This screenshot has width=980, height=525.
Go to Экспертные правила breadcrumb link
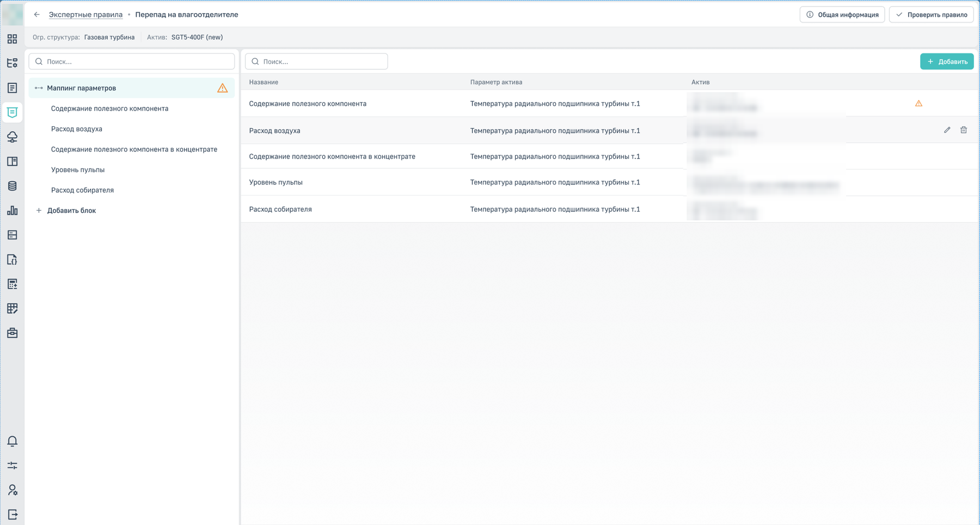(85, 15)
